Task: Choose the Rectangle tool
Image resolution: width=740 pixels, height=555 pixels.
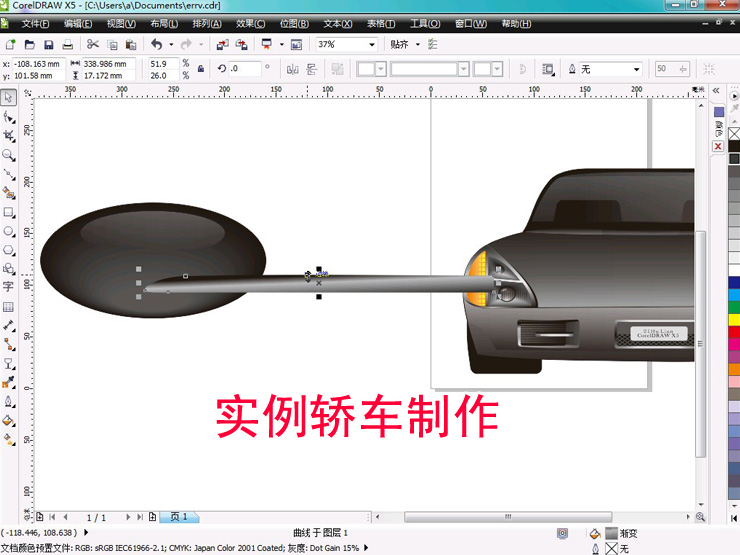Action: [x=8, y=212]
